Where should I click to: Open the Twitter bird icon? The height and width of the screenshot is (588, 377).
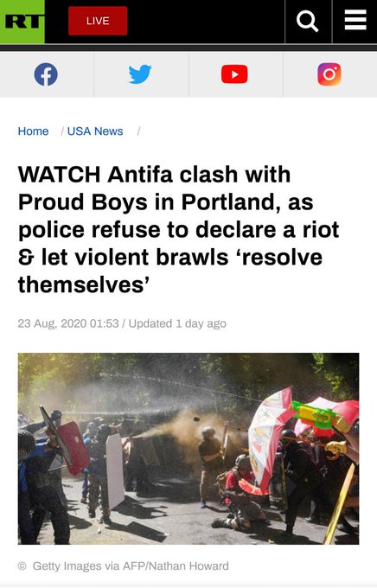(140, 74)
